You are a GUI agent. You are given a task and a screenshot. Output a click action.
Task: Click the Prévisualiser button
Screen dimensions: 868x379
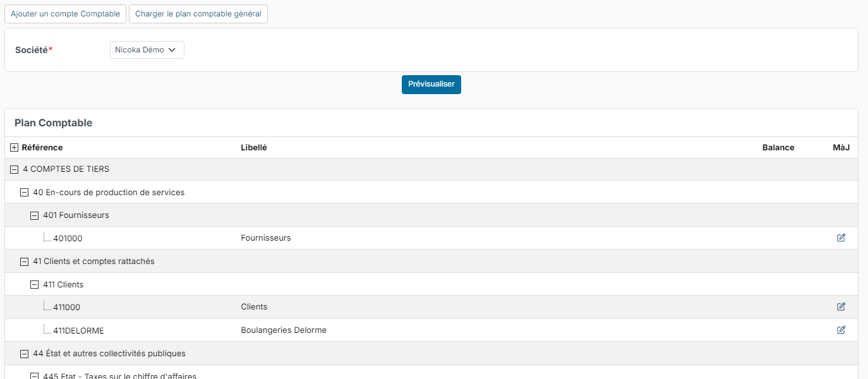(431, 85)
